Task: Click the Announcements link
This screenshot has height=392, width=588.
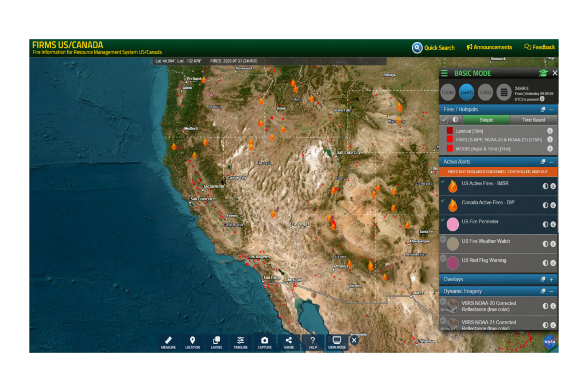Action: tap(489, 47)
